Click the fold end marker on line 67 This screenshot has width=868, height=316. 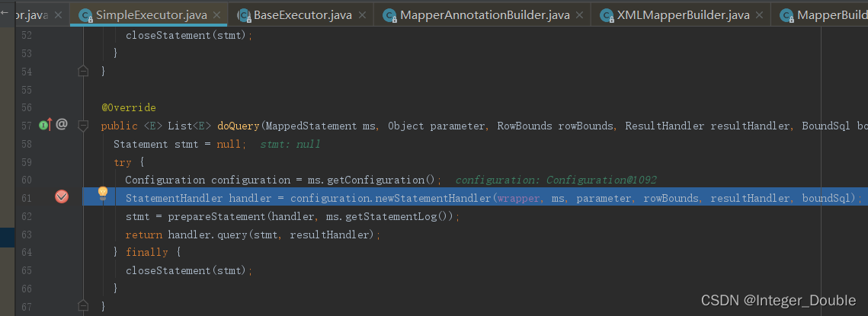tap(83, 305)
